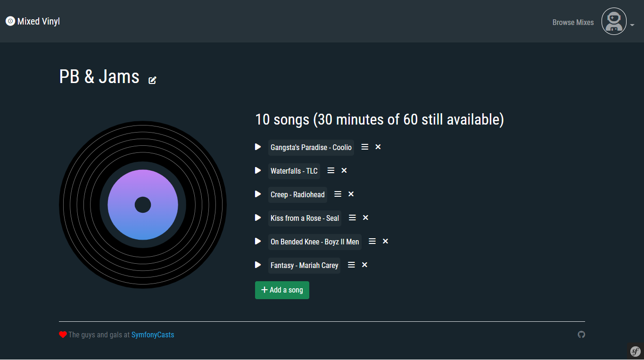This screenshot has width=644, height=360.
Task: Open the queue icon next to Waterfalls - TLC
Action: (330, 170)
